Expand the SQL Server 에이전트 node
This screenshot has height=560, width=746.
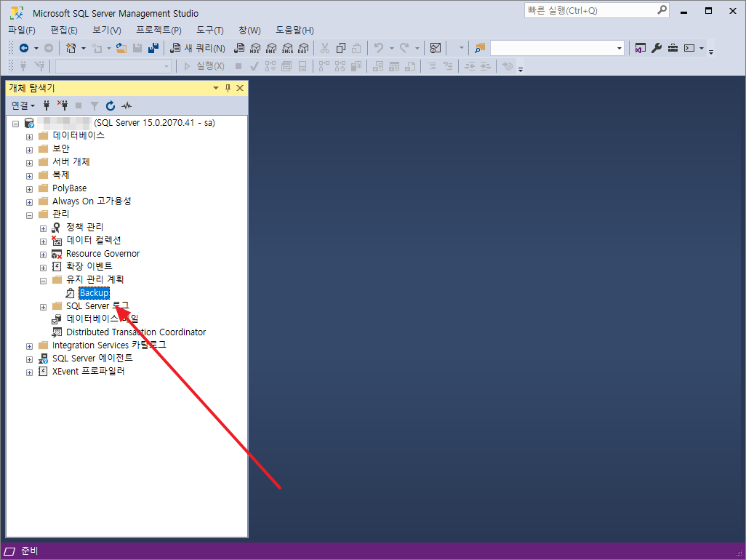(30, 360)
